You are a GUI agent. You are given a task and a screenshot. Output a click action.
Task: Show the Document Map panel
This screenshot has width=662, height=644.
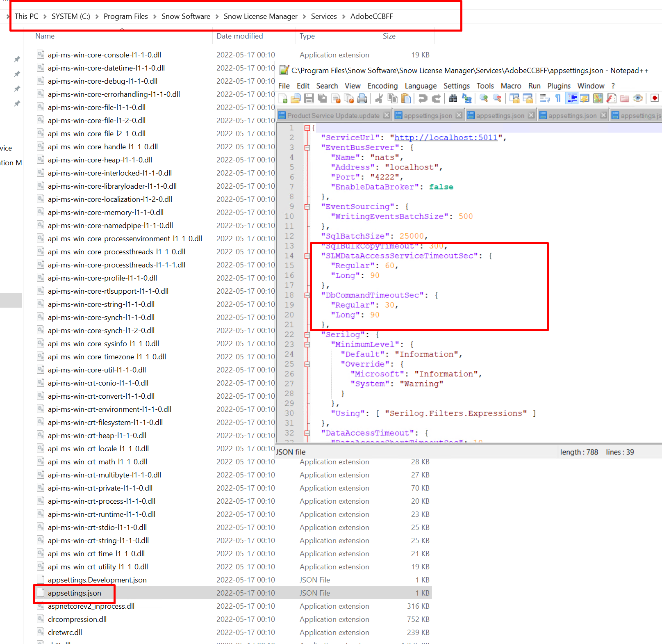(598, 98)
